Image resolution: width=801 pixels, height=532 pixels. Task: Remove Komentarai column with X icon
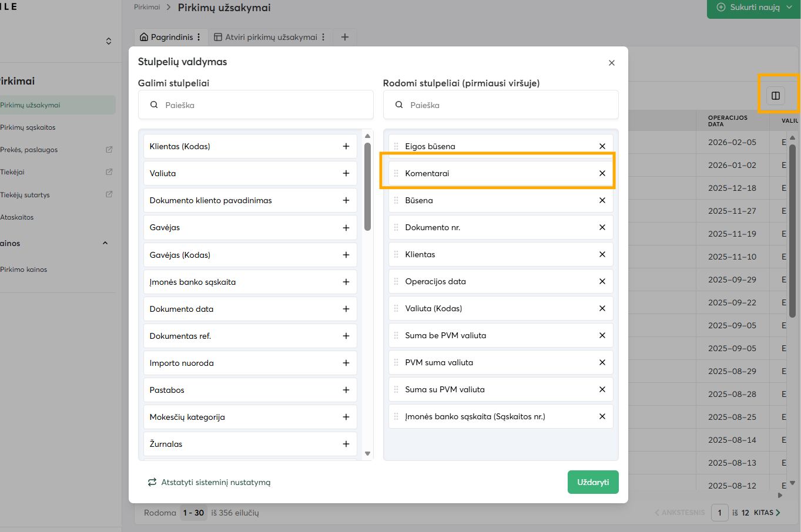602,173
